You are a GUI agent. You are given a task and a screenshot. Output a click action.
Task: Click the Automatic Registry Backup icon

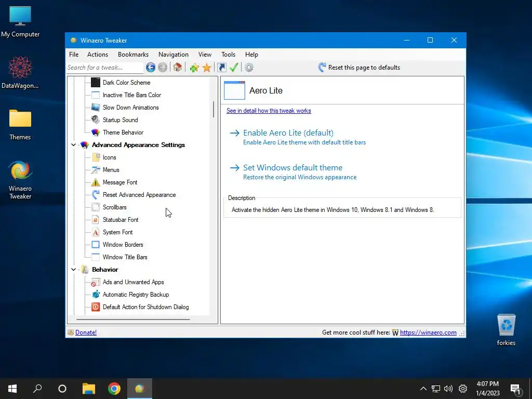pyautogui.click(x=96, y=295)
